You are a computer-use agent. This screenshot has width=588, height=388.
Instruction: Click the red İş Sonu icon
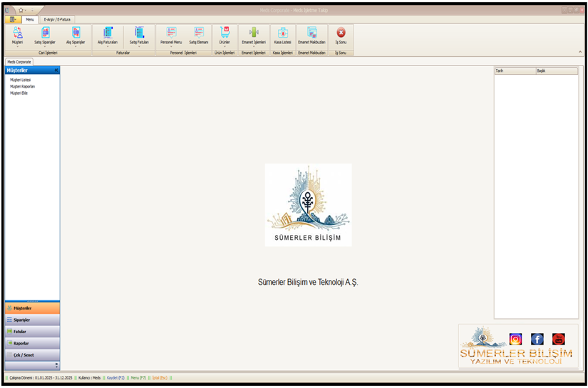[x=341, y=33]
